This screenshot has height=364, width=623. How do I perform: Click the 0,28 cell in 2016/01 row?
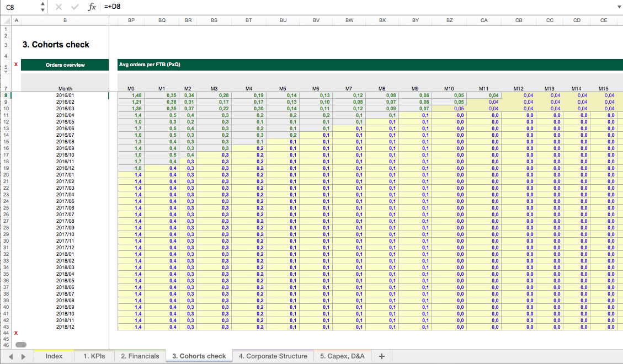tap(214, 95)
